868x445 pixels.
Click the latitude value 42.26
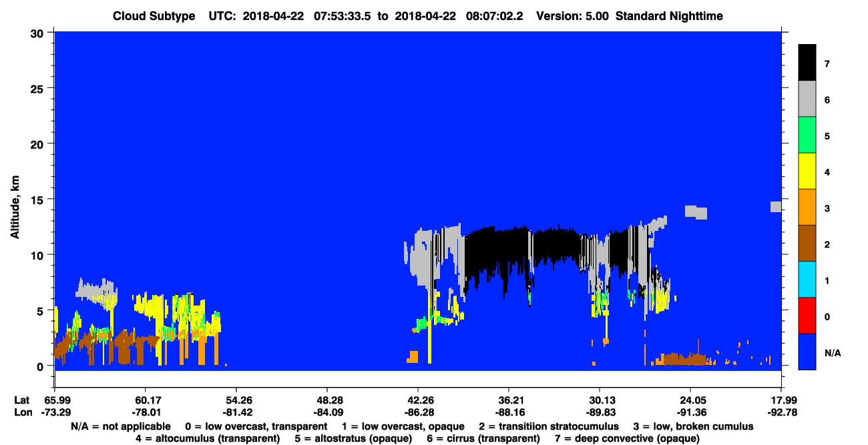417,400
